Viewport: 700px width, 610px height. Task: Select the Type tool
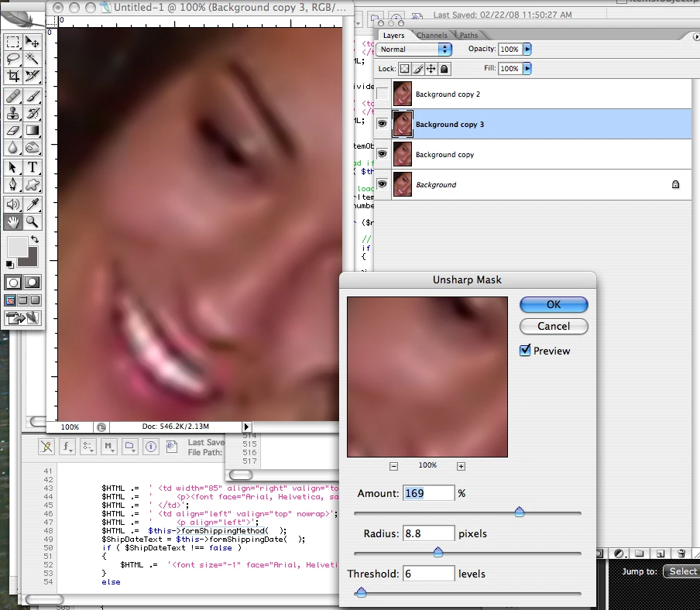33,167
